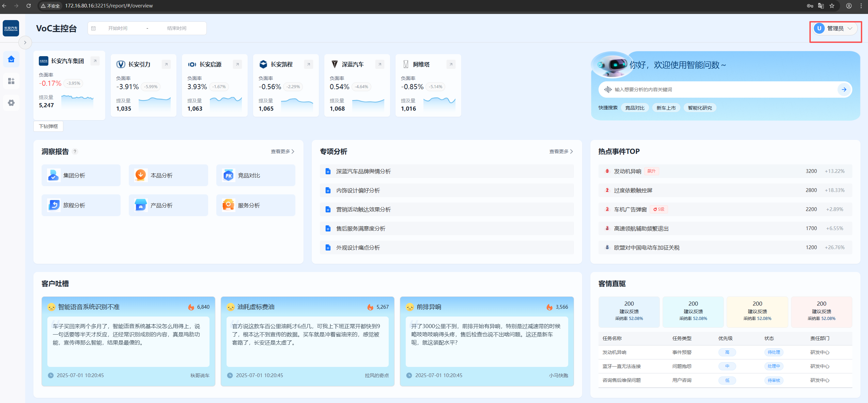Click the 结束时间 date field

176,28
